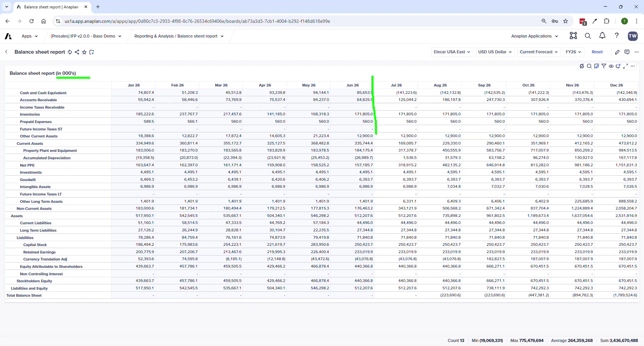
Task: Select the pivot/reorder icon on the grid toolbar
Action: click(x=597, y=66)
